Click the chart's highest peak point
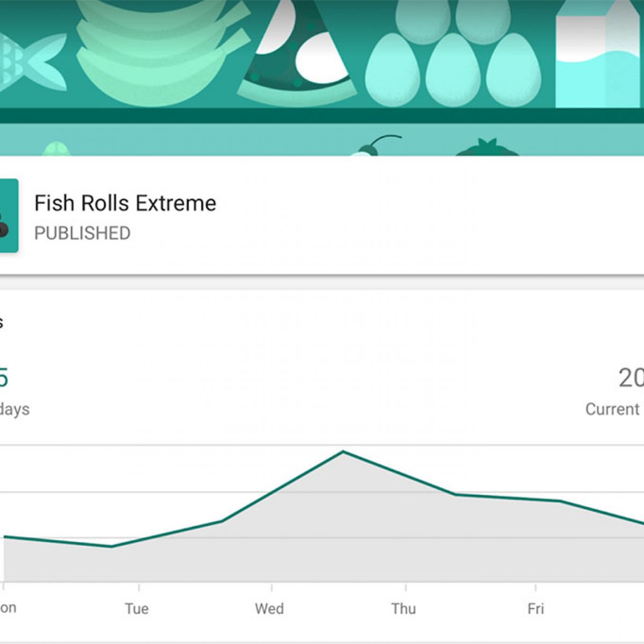This screenshot has width=644, height=644. pos(343,452)
